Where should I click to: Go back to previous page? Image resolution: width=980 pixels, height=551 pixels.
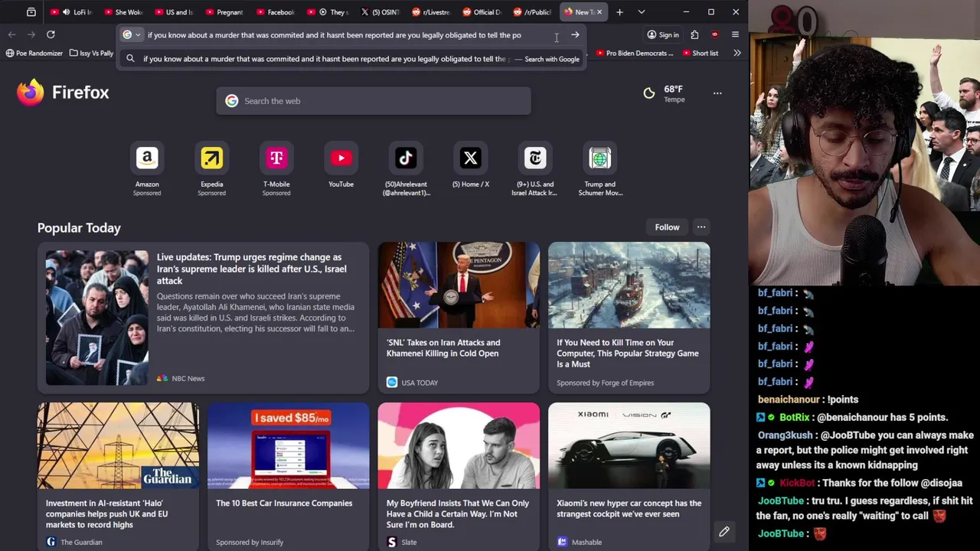pos(11,34)
